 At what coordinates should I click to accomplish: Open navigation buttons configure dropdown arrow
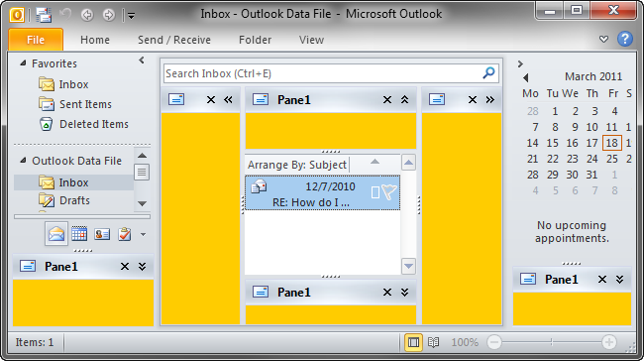pyautogui.click(x=143, y=235)
